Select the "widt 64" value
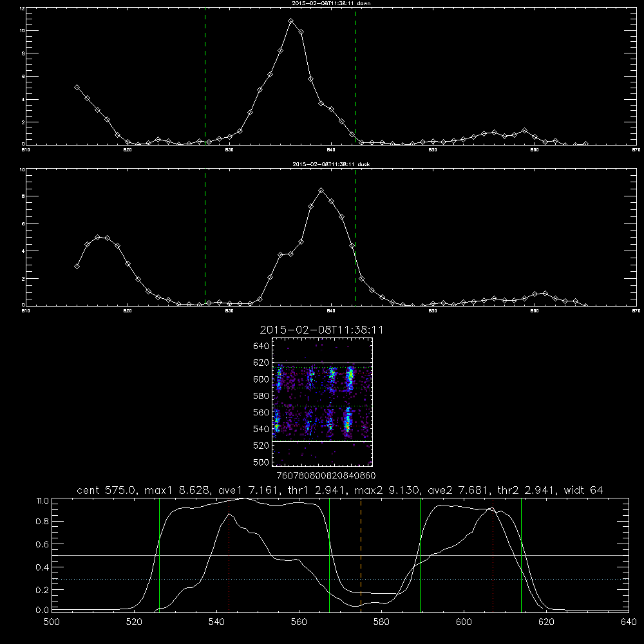The height and width of the screenshot is (644, 644). tap(583, 490)
